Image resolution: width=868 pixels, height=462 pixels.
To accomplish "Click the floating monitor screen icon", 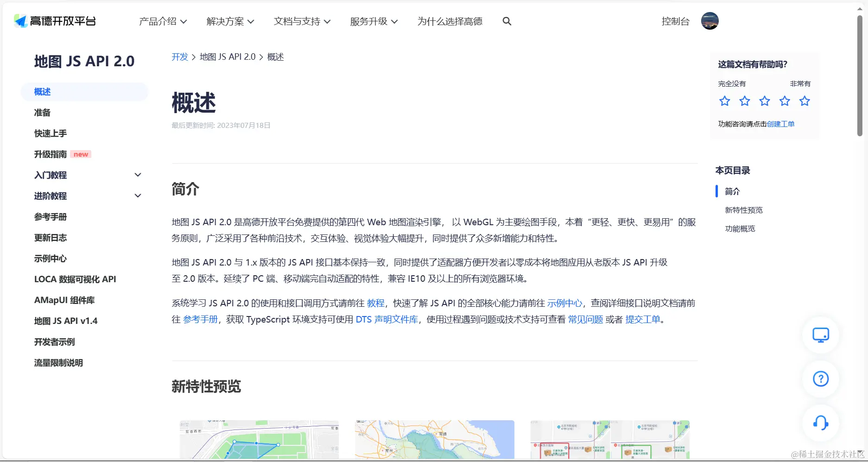I will tap(821, 335).
